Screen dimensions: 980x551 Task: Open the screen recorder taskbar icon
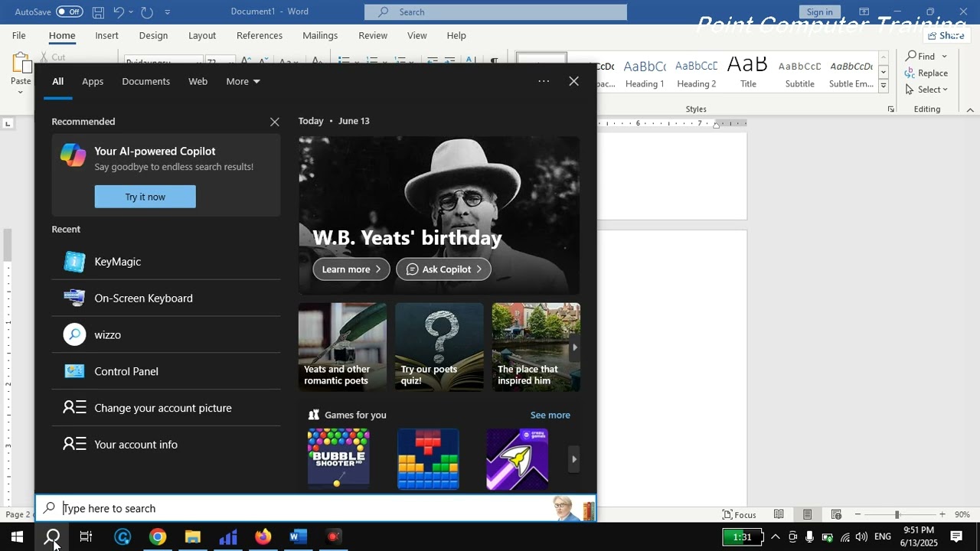coord(333,537)
